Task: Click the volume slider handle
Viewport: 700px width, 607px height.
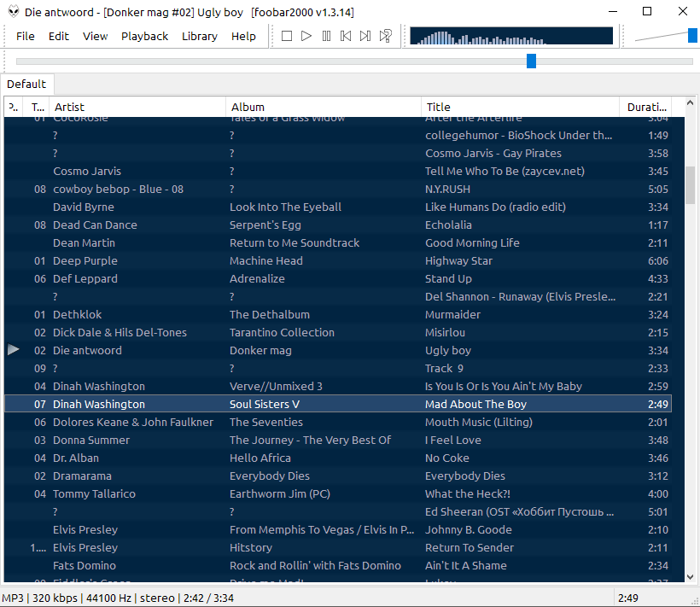Action: click(x=692, y=35)
